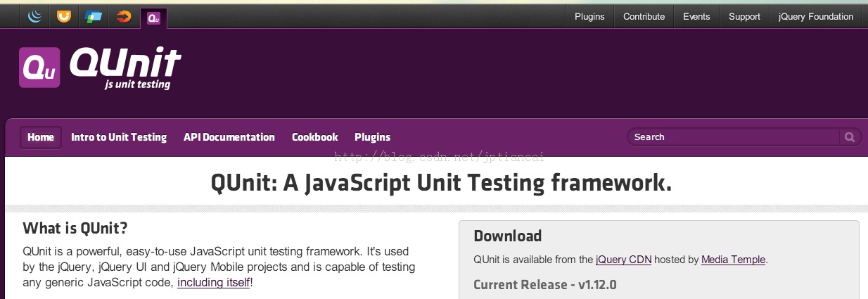Open the Cookbook page
Screen dimensions: 868x299
pyautogui.click(x=315, y=137)
